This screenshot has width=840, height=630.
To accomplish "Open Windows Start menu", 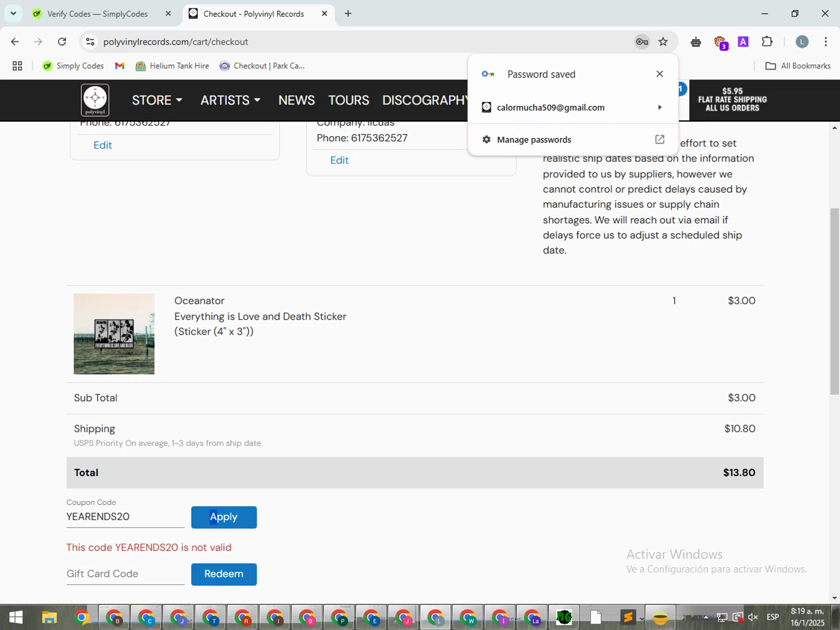I will [16, 617].
